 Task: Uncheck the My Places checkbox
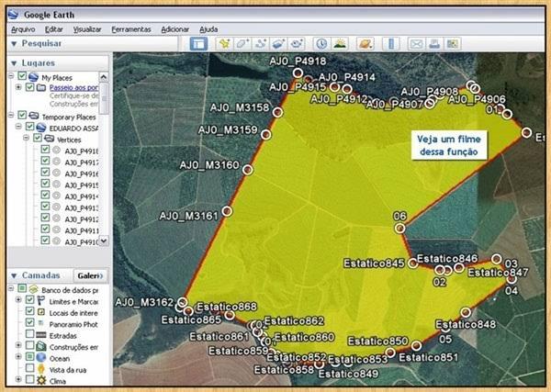(x=22, y=76)
